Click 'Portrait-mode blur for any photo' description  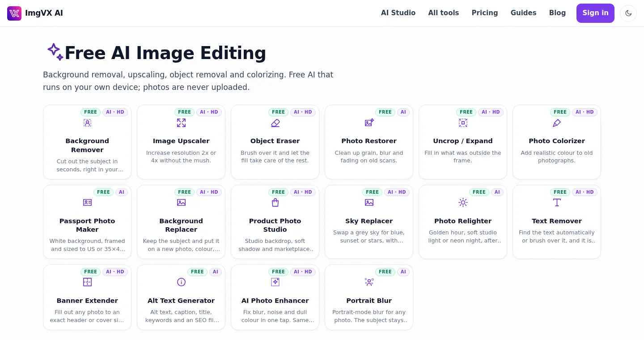[369, 316]
